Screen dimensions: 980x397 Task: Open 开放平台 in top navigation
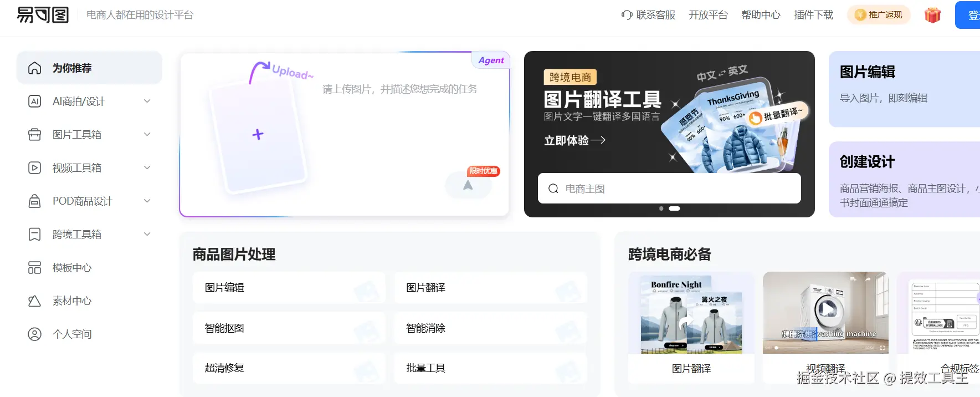click(708, 15)
